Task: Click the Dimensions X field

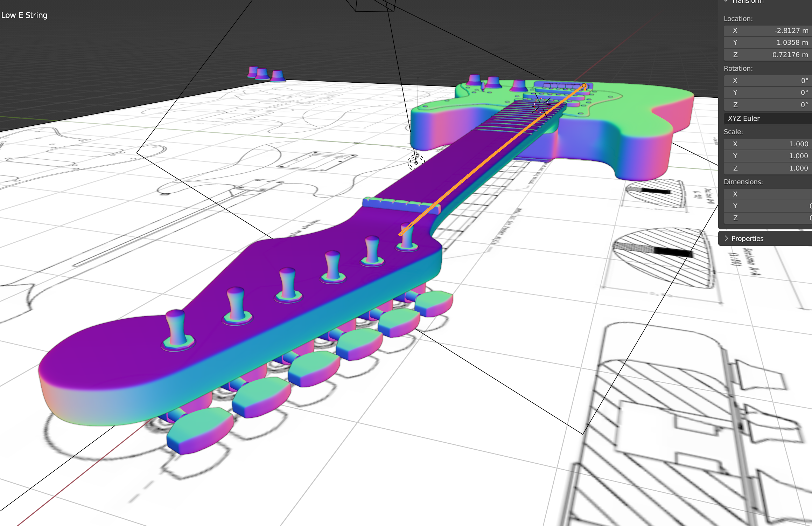Action: (767, 194)
